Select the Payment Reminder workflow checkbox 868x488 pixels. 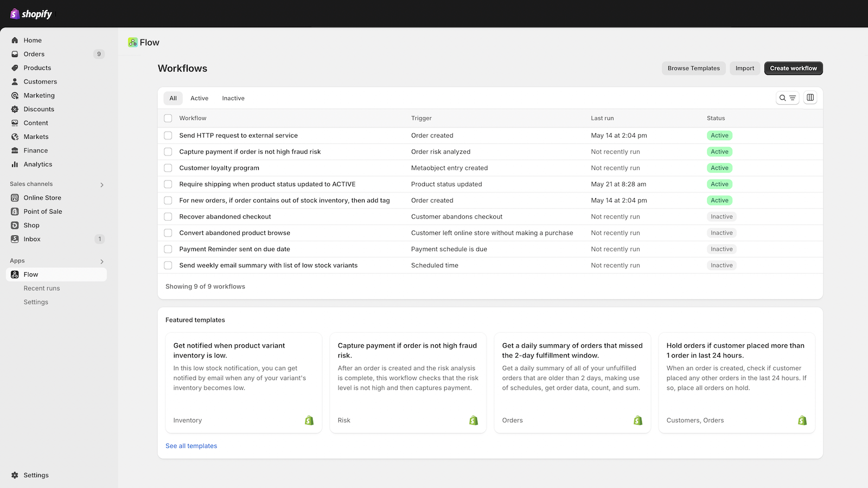168,249
